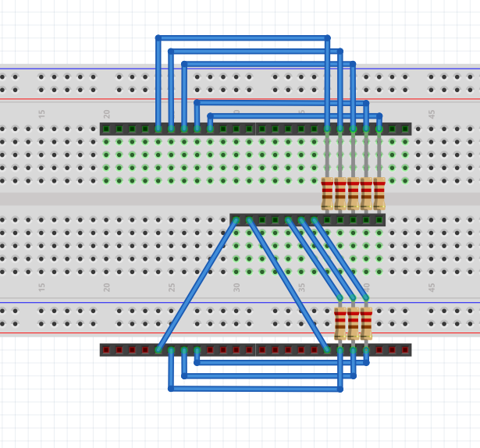The height and width of the screenshot is (448, 480).
Task: Click the rightmost pin of the bottom header
Action: coord(405,350)
